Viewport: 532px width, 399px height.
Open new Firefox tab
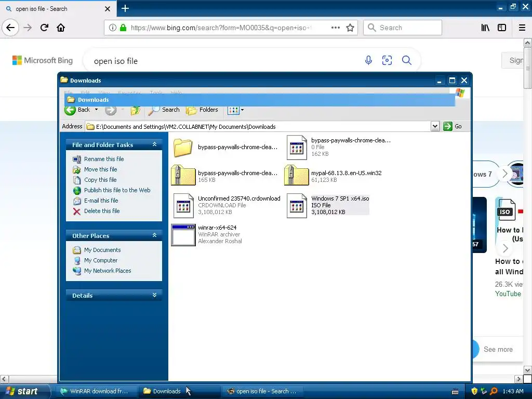tap(125, 8)
